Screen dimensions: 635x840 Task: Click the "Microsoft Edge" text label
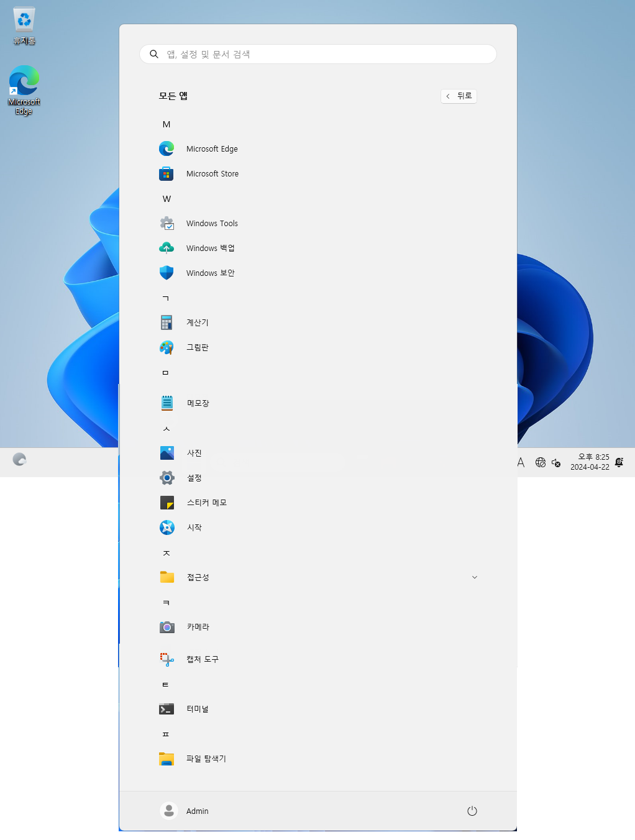(212, 149)
